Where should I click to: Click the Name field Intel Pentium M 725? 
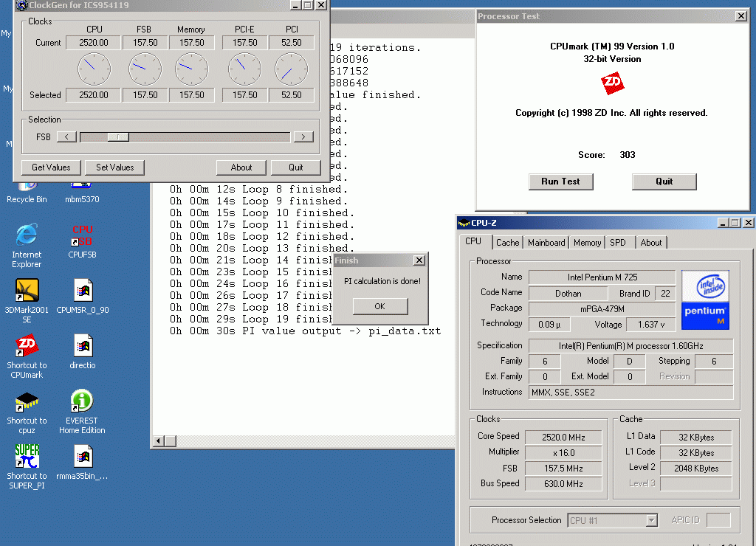tap(602, 277)
